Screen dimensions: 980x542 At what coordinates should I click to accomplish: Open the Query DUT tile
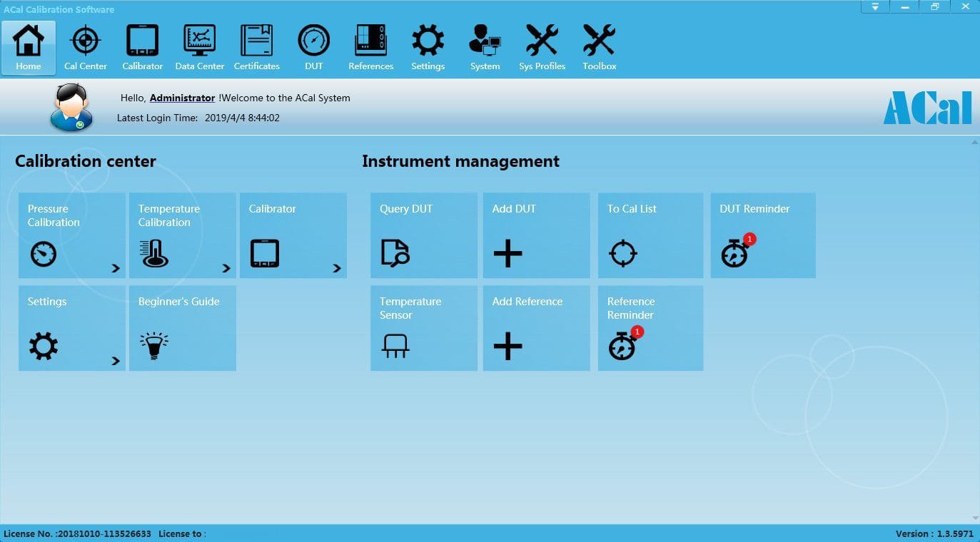[x=423, y=235]
